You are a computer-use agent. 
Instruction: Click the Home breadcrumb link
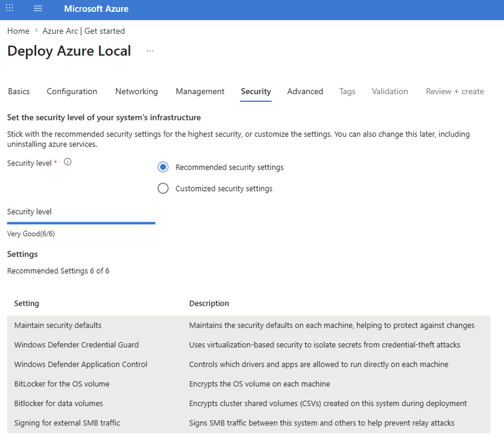click(18, 31)
